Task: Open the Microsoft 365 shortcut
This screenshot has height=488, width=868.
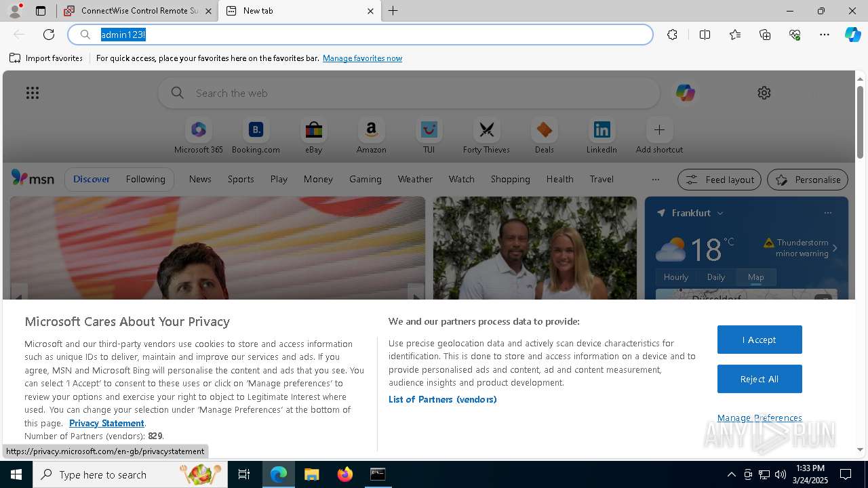Action: [x=199, y=136]
